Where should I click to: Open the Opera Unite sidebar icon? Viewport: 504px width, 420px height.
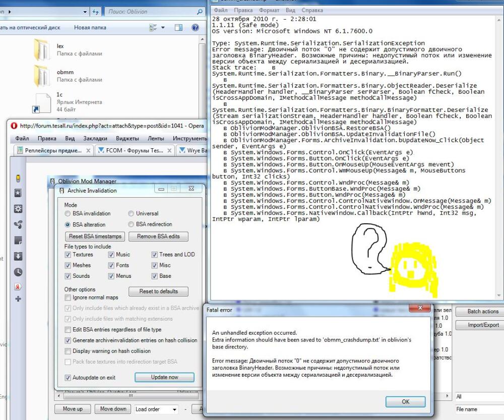[x=18, y=224]
